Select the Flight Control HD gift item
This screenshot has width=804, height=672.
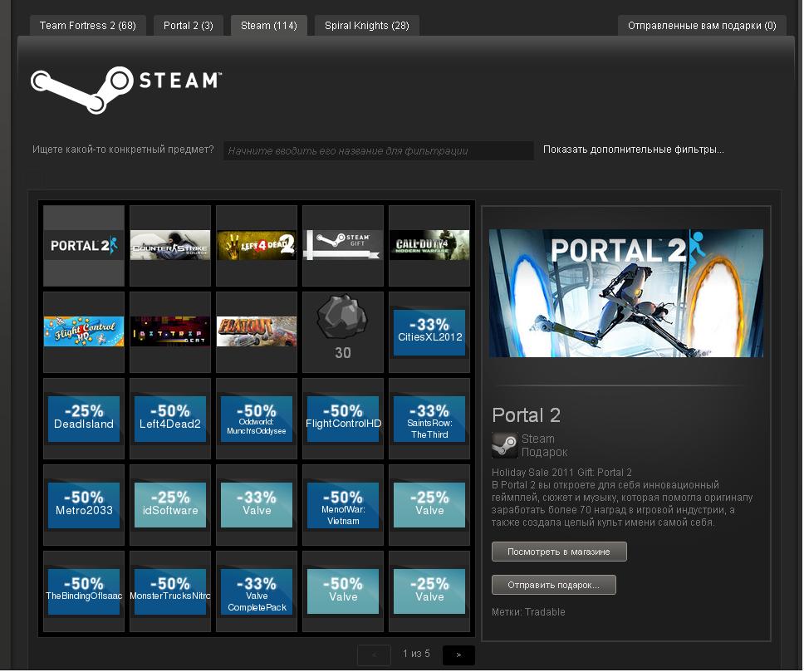[x=84, y=332]
